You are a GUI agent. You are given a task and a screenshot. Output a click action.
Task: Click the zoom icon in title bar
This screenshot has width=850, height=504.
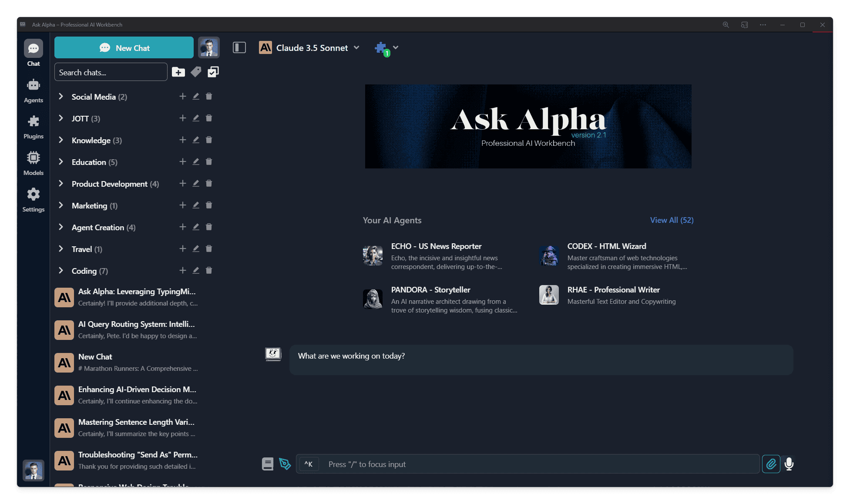point(726,25)
